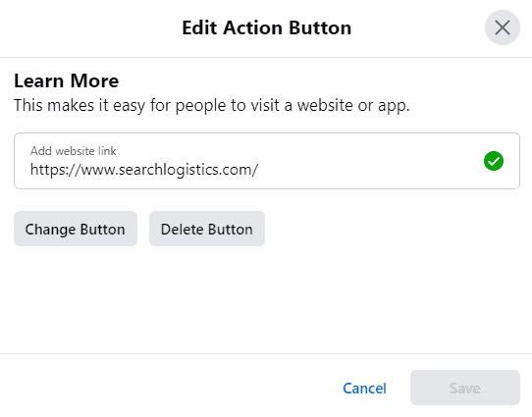The image size is (532, 417).
Task: Remove the action via Delete Button
Action: (x=207, y=229)
